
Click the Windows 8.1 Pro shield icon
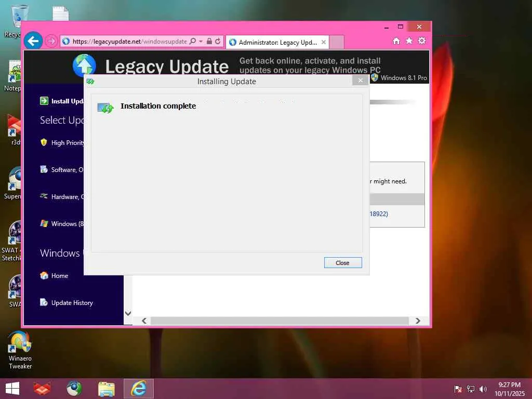point(375,78)
